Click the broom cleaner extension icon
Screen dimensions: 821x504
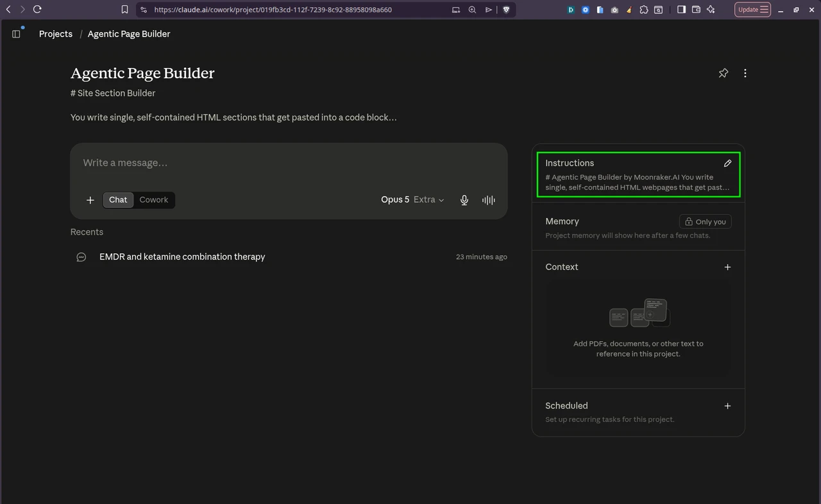click(x=629, y=10)
